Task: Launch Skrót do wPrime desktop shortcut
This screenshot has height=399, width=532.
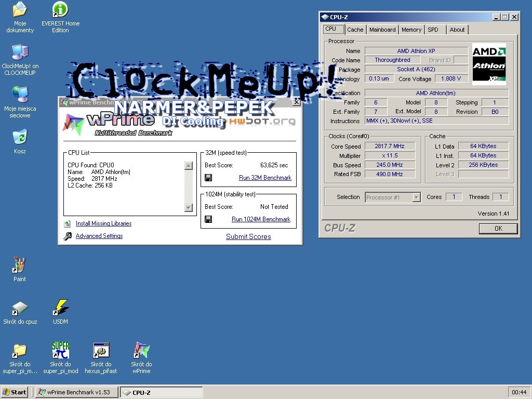Action: coord(141,358)
